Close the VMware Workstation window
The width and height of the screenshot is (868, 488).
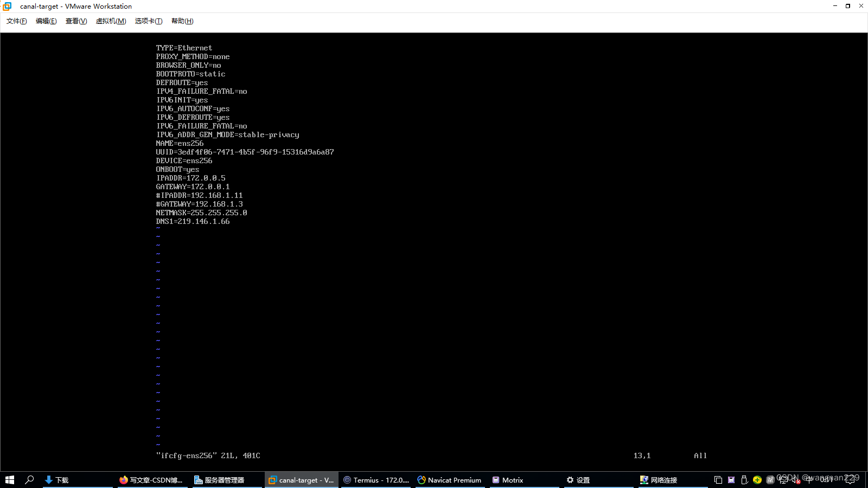point(861,6)
